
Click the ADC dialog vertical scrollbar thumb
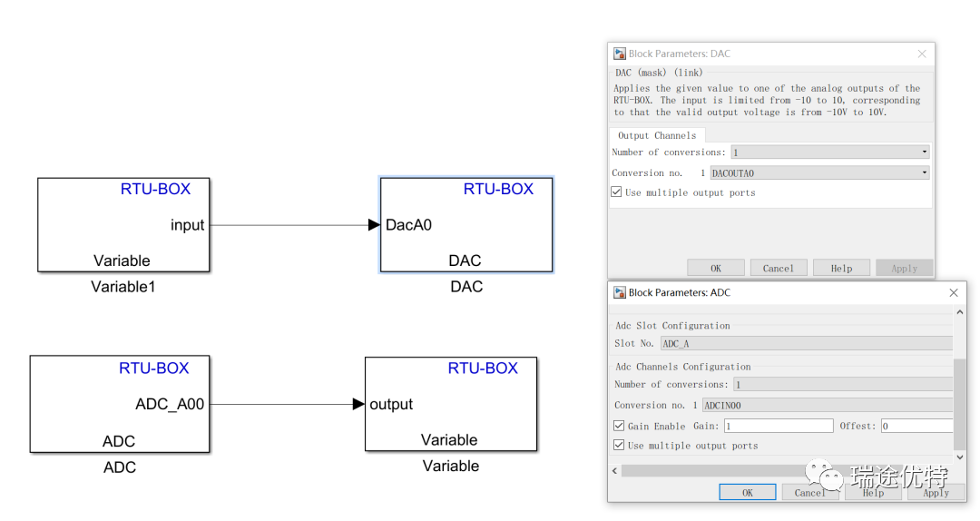click(960, 403)
